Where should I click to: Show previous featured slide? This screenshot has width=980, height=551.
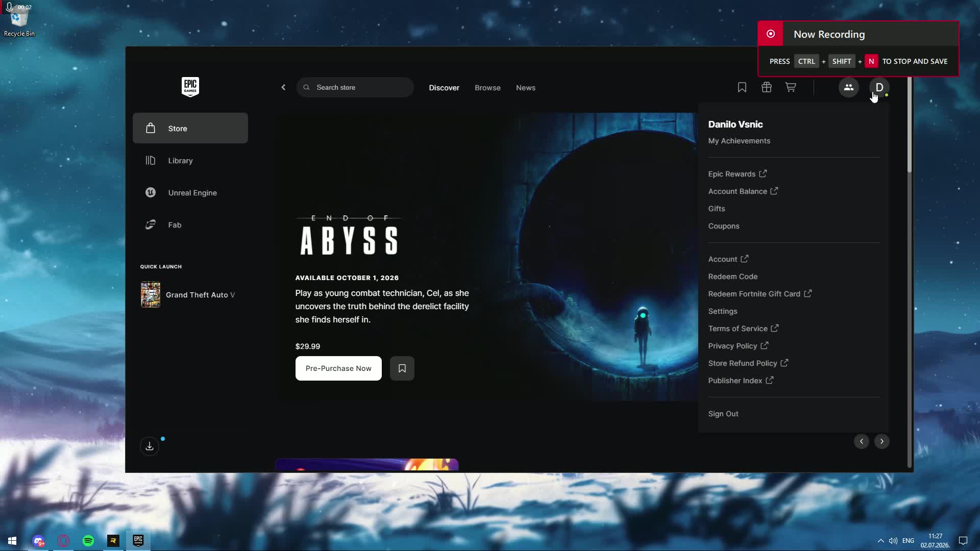coord(861,441)
